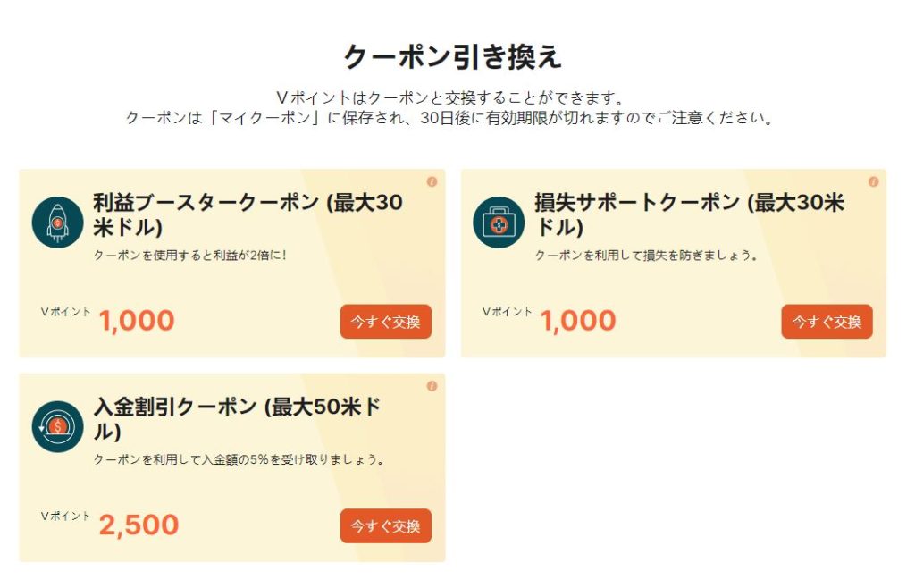This screenshot has width=915, height=588.
Task: Open info icon on 損失サポートクーポン card
Action: (x=873, y=181)
